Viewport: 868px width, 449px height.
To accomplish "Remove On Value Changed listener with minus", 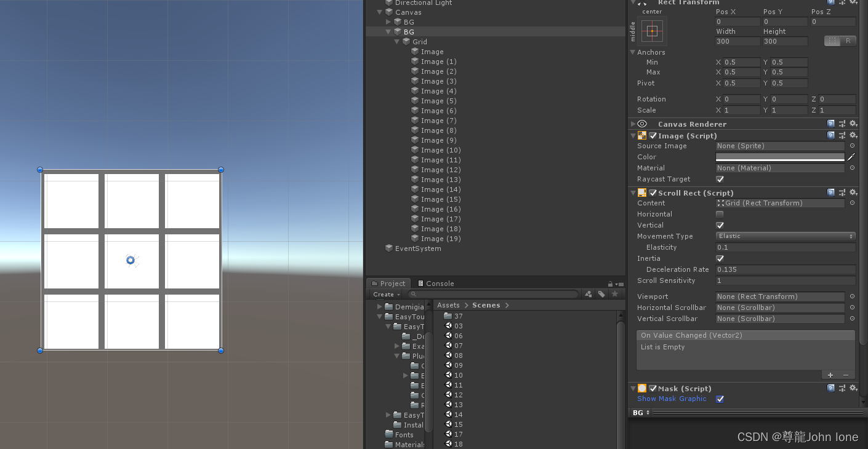I will [x=846, y=375].
